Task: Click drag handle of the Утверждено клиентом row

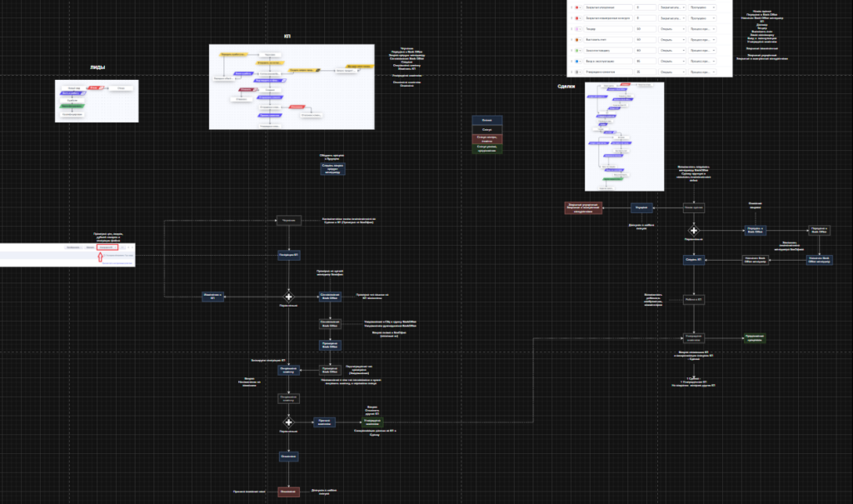Action: click(x=571, y=72)
